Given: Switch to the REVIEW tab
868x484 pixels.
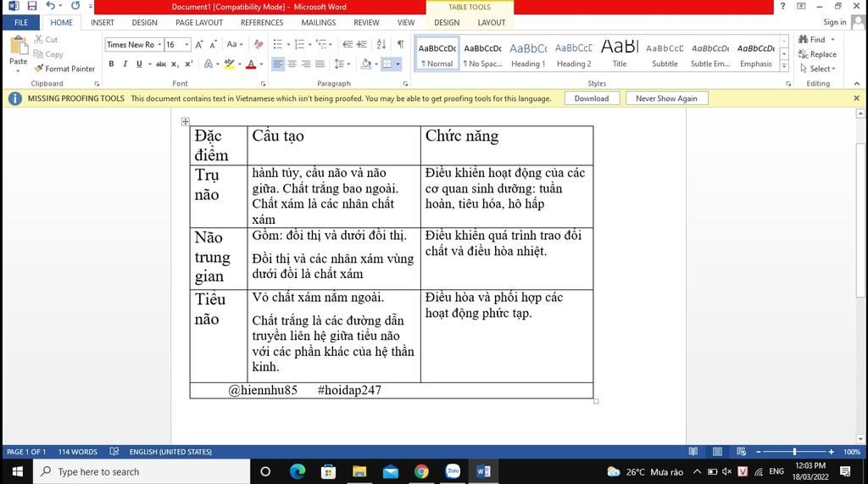Looking at the screenshot, I should pos(366,23).
